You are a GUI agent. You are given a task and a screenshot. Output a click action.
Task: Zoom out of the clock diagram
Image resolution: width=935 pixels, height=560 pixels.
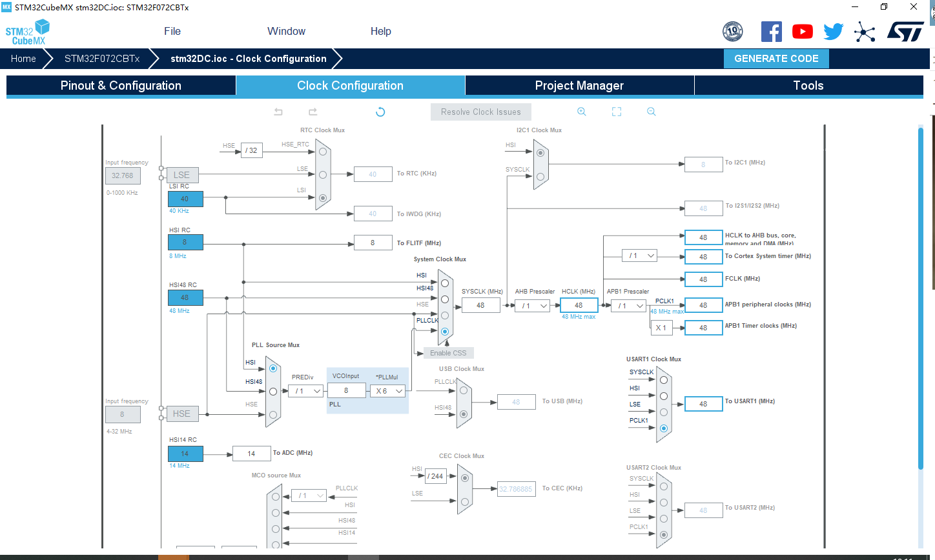(651, 112)
